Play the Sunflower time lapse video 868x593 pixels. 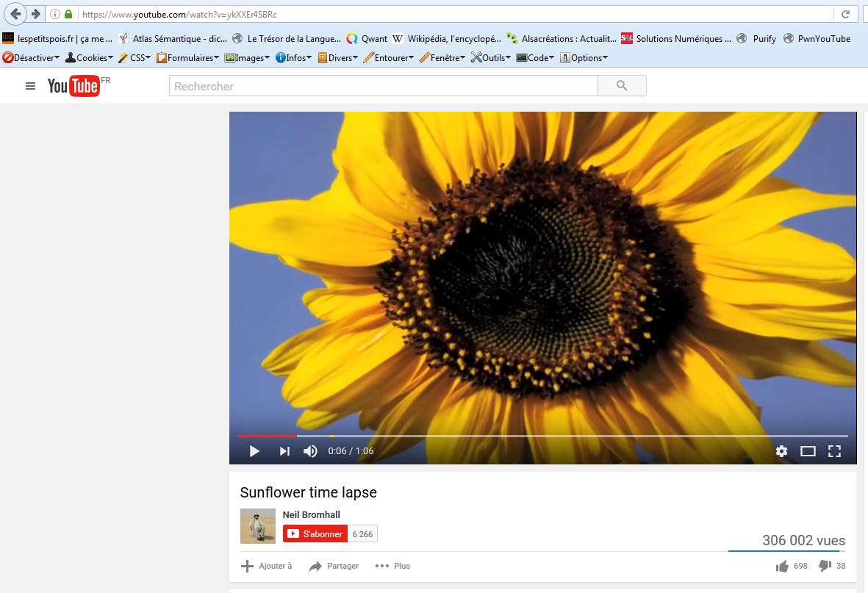254,451
